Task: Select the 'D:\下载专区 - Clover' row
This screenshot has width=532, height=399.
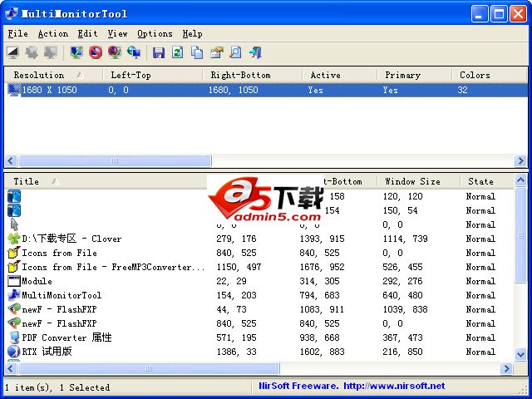Action: pos(259,239)
